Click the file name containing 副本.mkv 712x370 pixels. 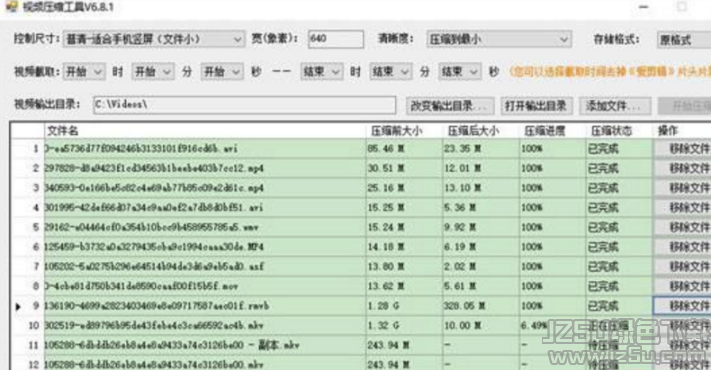172,345
